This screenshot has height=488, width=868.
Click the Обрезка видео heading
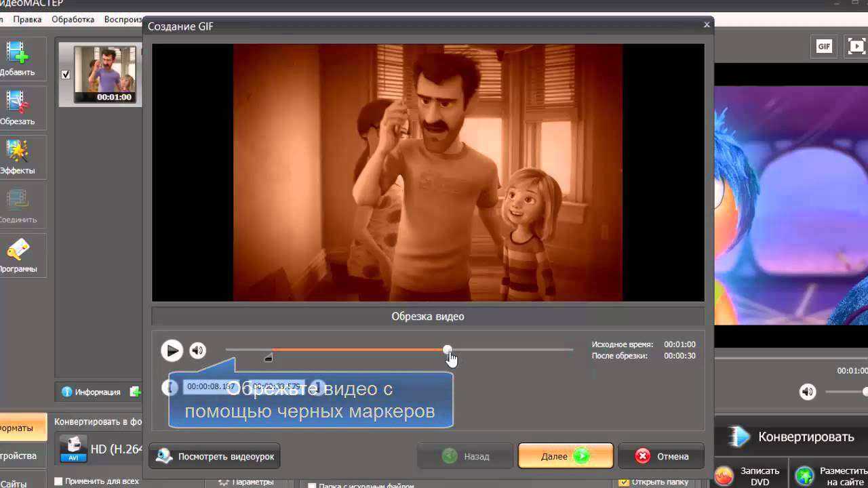point(428,317)
